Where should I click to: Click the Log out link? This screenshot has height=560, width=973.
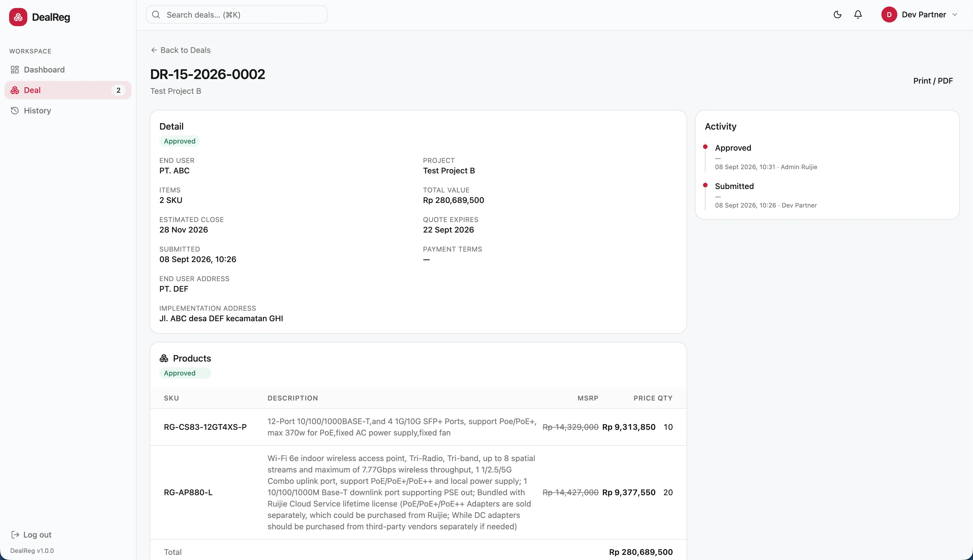31,535
